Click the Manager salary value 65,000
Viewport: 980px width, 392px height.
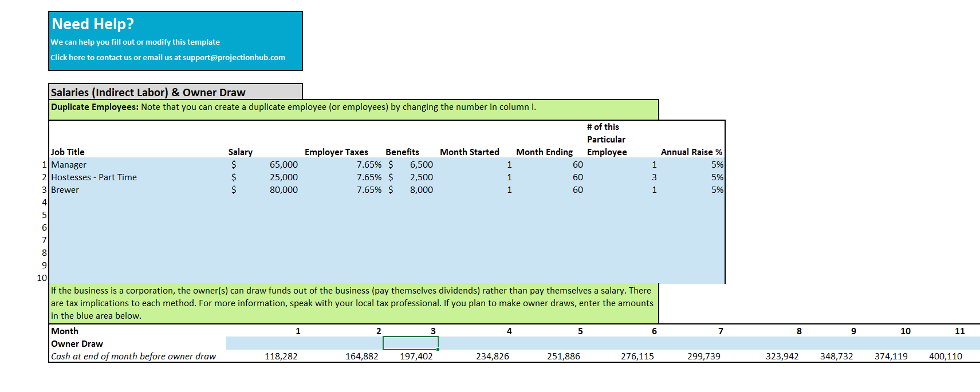tap(284, 165)
